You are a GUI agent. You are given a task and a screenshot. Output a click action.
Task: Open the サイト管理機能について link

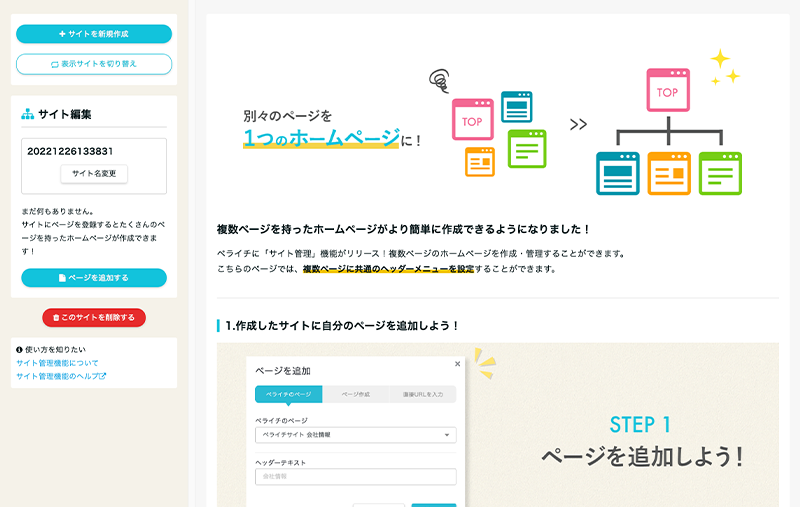[57, 363]
